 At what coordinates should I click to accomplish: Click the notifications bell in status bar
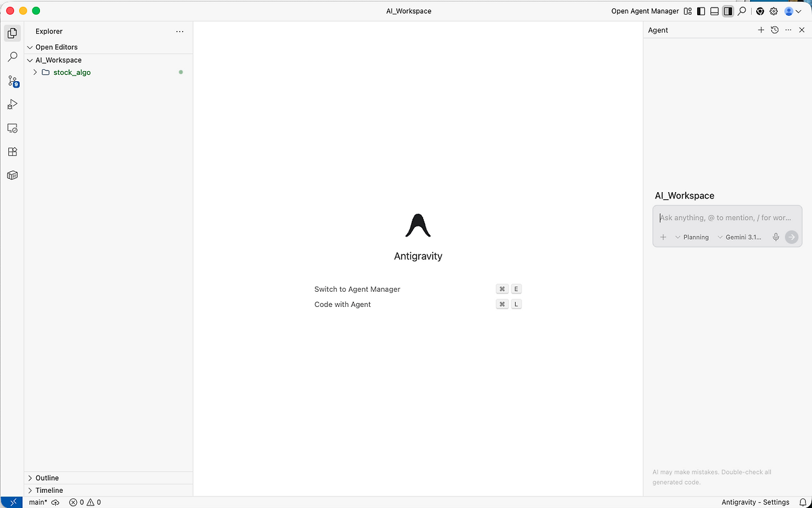[x=802, y=502]
